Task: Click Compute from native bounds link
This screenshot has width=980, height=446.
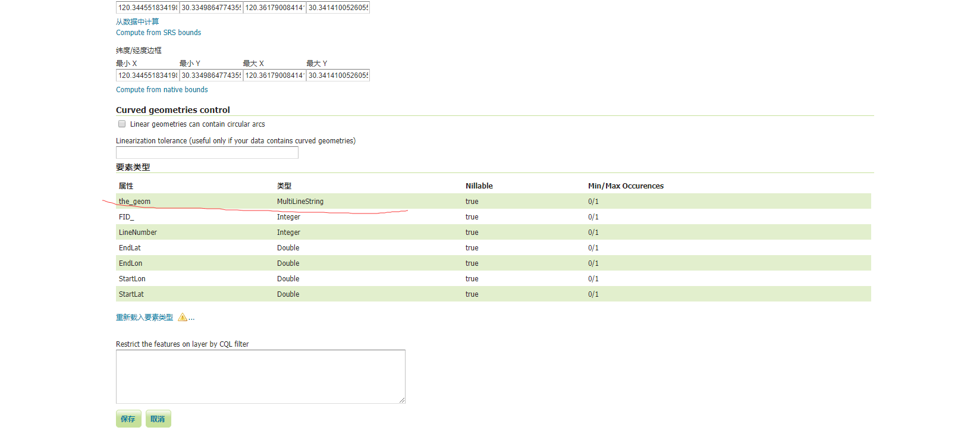Action: coord(162,90)
